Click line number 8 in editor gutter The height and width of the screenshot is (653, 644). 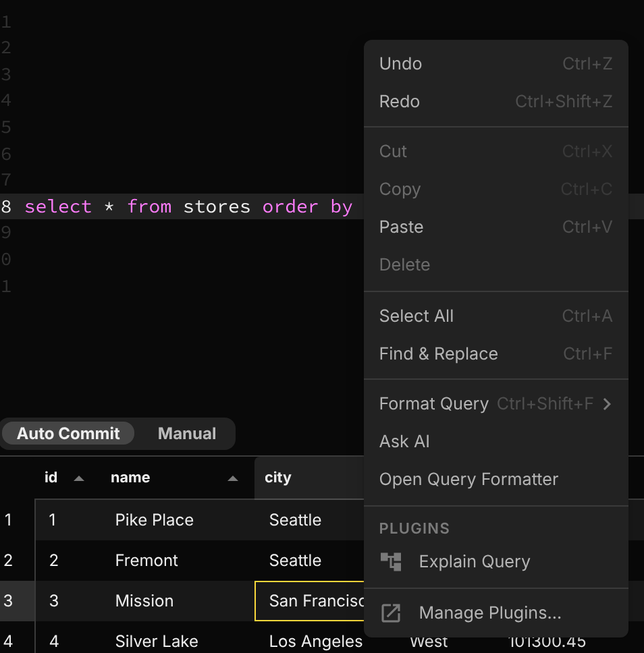tap(6, 206)
